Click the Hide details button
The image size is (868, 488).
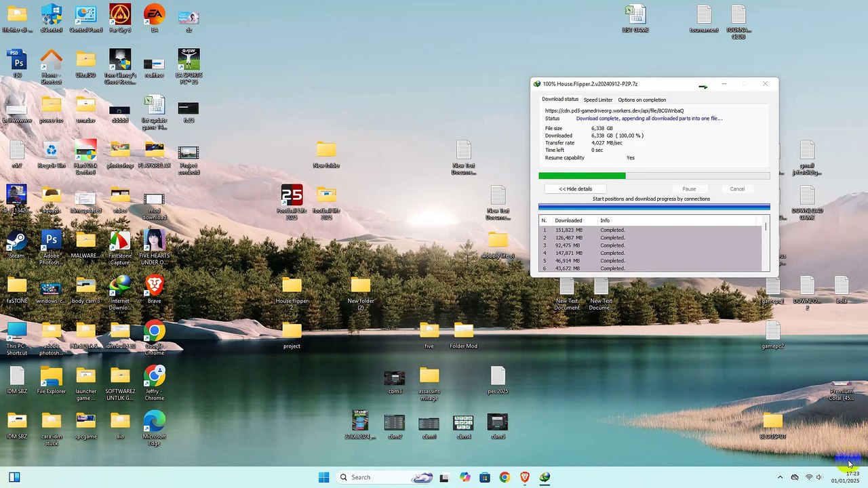coord(575,189)
